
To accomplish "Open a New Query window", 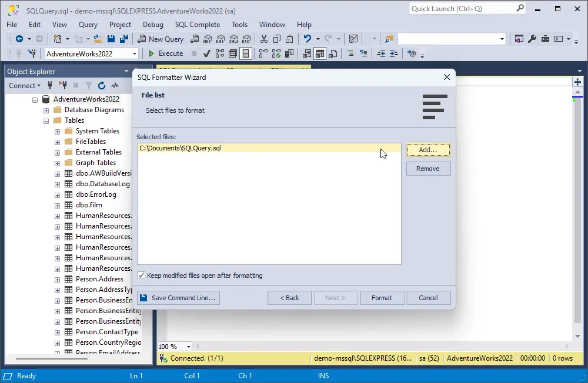I will tap(160, 39).
